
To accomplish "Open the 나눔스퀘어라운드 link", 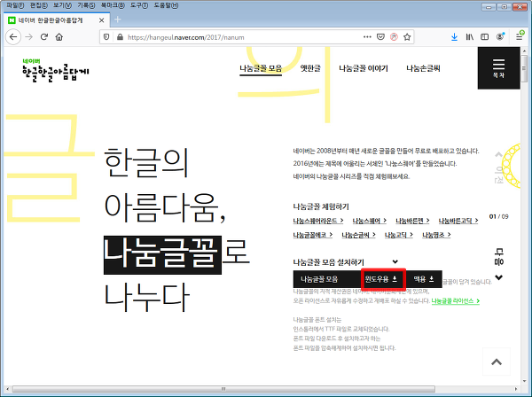I will pos(318,221).
